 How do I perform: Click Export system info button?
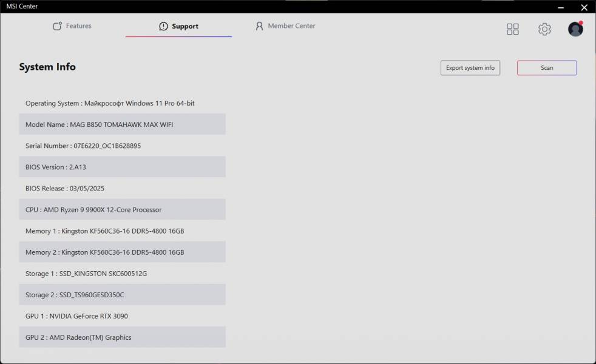470,67
